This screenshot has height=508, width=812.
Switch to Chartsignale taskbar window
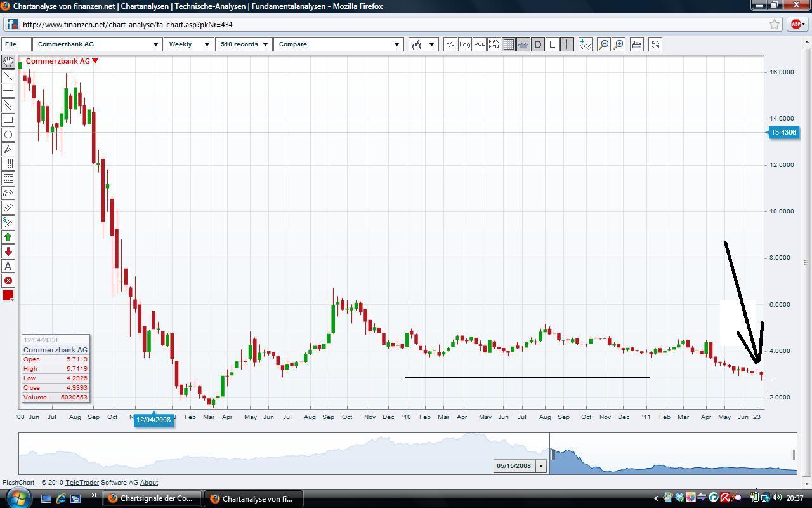(x=152, y=498)
